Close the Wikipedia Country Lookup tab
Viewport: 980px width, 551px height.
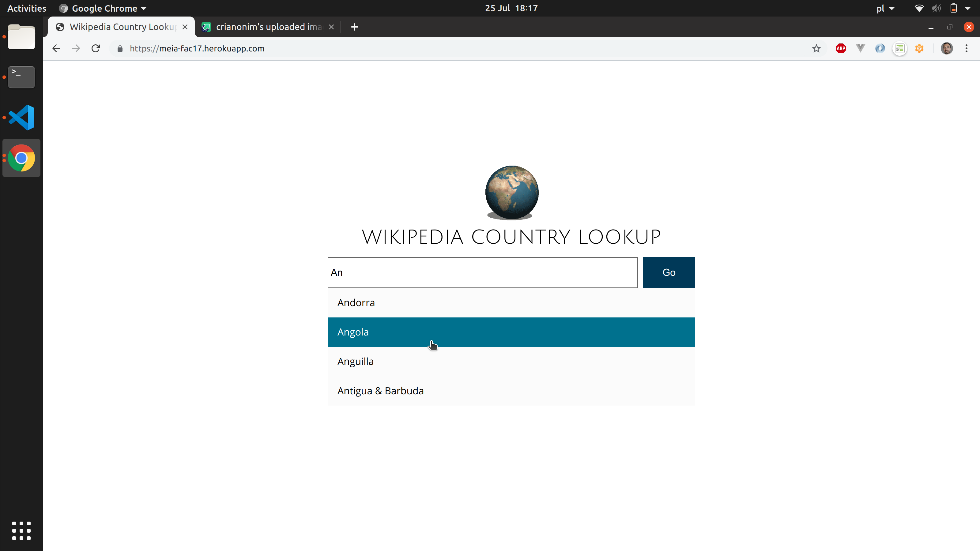click(x=185, y=27)
